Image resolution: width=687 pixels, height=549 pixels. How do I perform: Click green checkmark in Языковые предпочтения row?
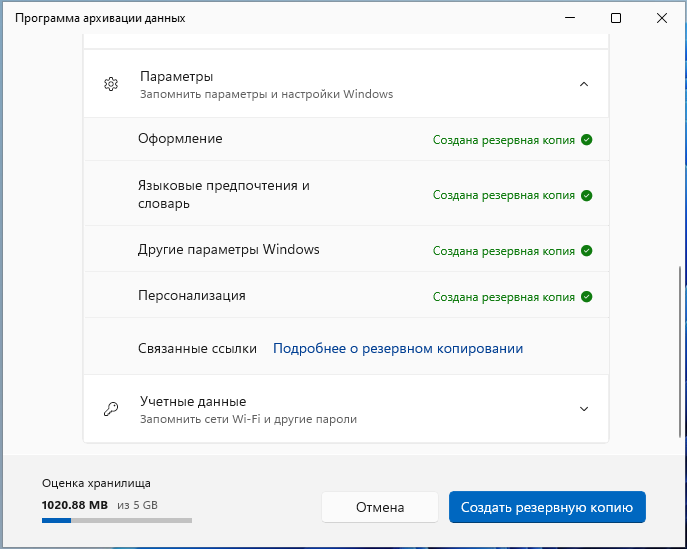click(586, 195)
